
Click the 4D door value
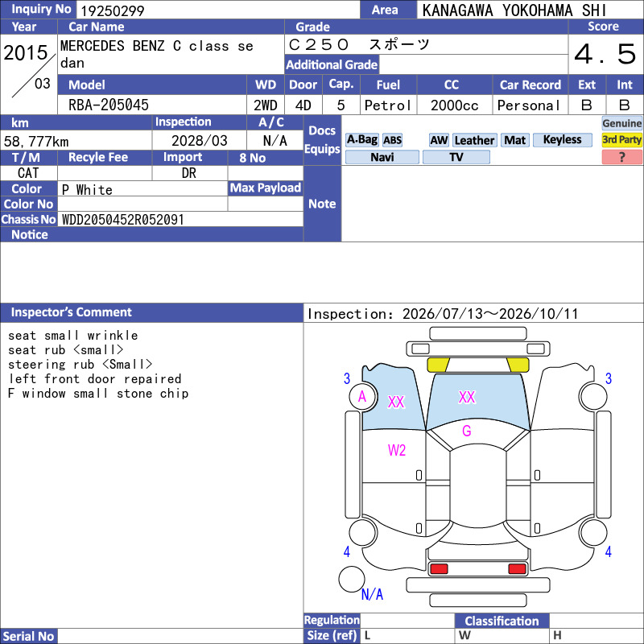303,105
